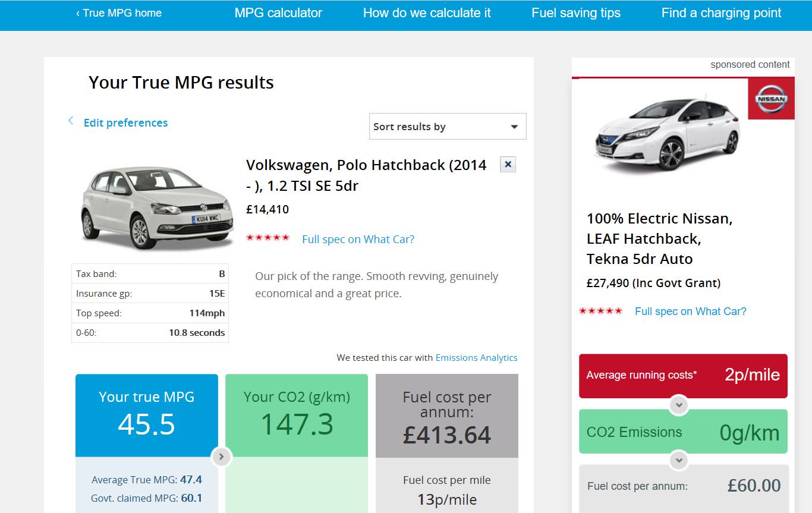Click the Volkswagen Polo Hatchback title
Screen dimensions: 812x513
coord(366,175)
